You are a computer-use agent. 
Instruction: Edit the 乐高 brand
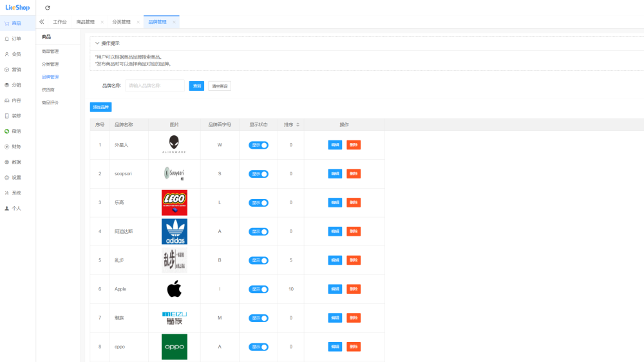335,202
